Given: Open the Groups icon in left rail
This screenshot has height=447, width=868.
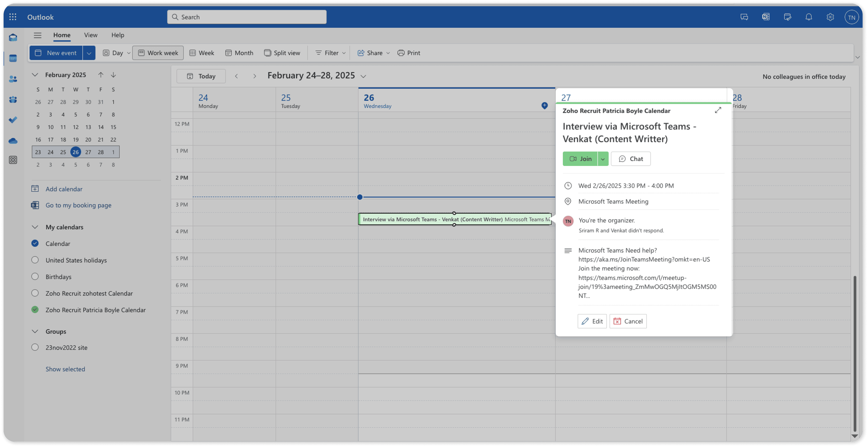Looking at the screenshot, I should [x=13, y=99].
